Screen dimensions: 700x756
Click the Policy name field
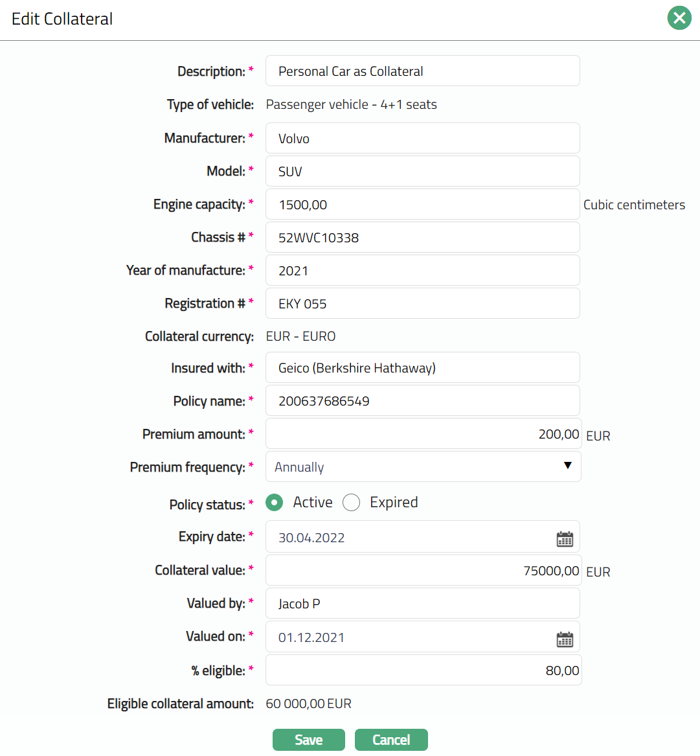(422, 401)
